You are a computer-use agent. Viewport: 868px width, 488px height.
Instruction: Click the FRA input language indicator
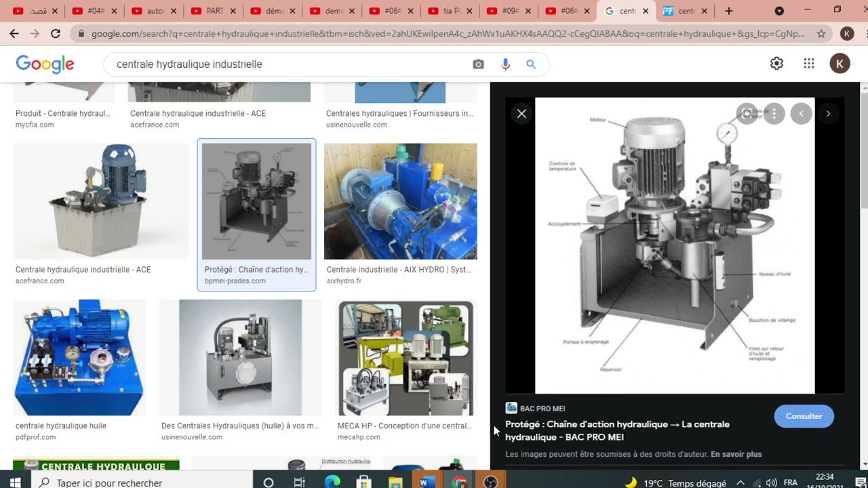791,483
